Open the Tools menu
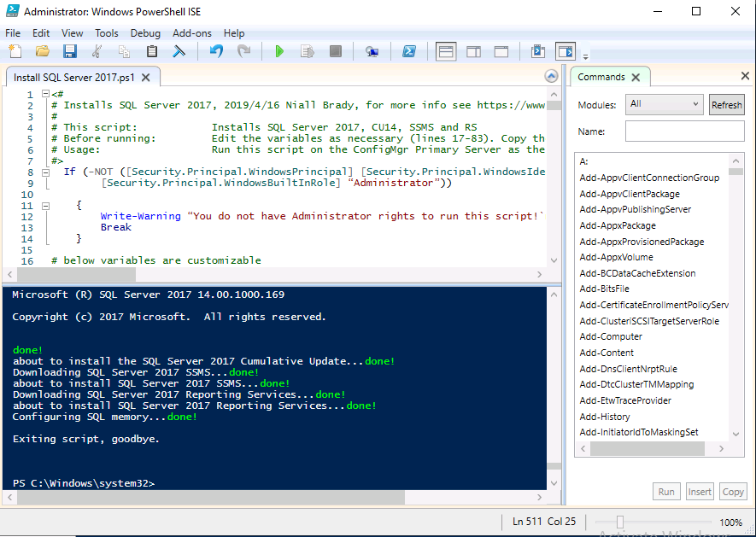 tap(107, 33)
